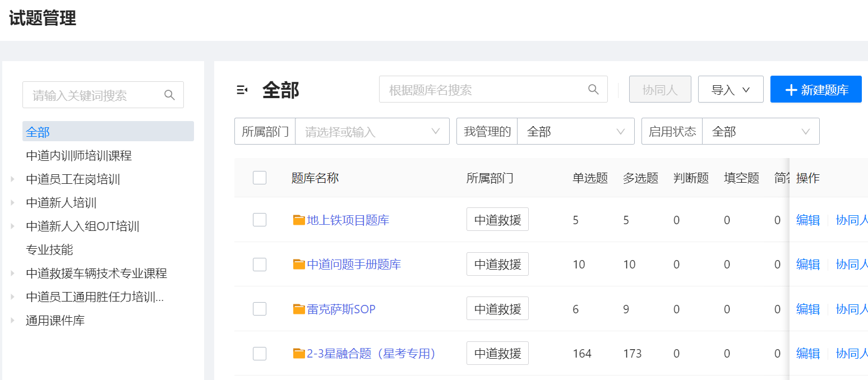
Task: Click the sidebar collapse icon beside 全部
Action: [x=242, y=90]
